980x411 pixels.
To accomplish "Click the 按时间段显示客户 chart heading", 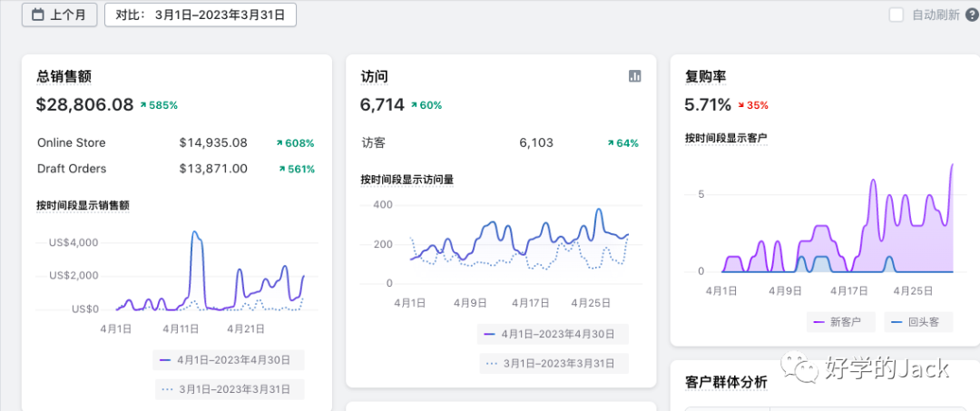I will [726, 139].
